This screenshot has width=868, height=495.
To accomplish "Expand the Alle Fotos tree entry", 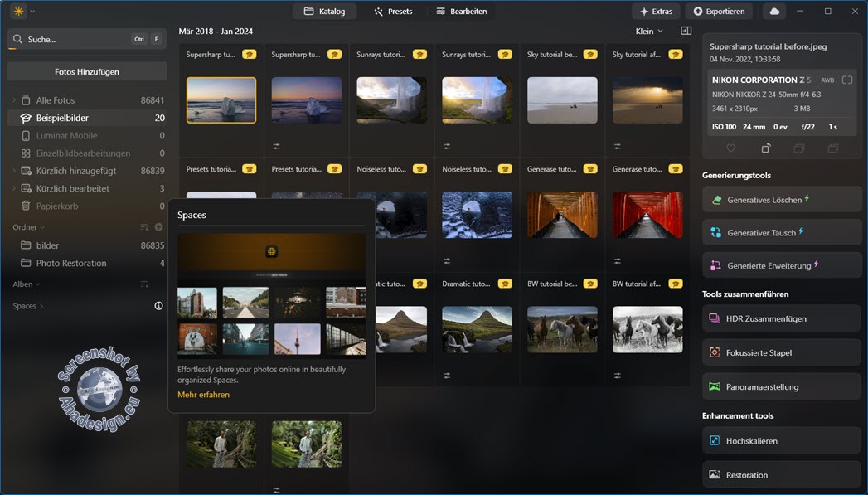I will [13, 100].
